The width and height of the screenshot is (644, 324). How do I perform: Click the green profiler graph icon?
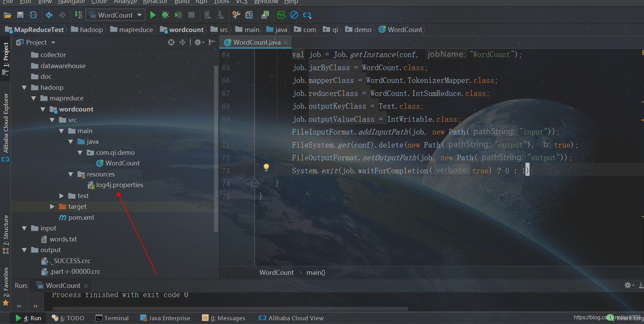click(x=281, y=15)
